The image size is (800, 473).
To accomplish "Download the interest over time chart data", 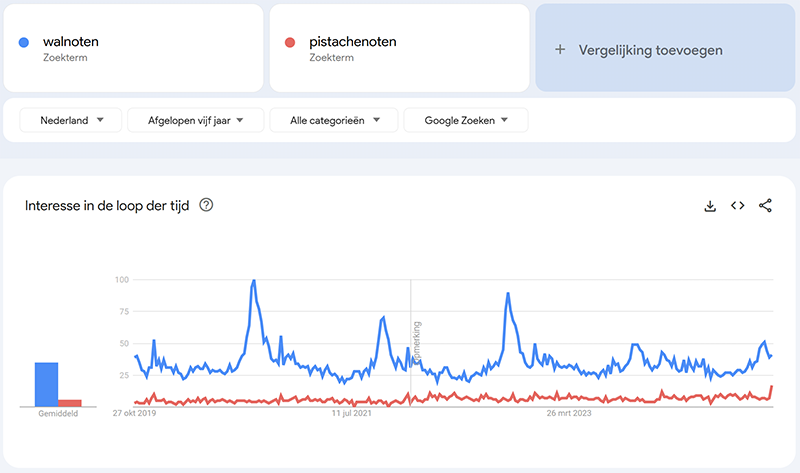I will [710, 206].
